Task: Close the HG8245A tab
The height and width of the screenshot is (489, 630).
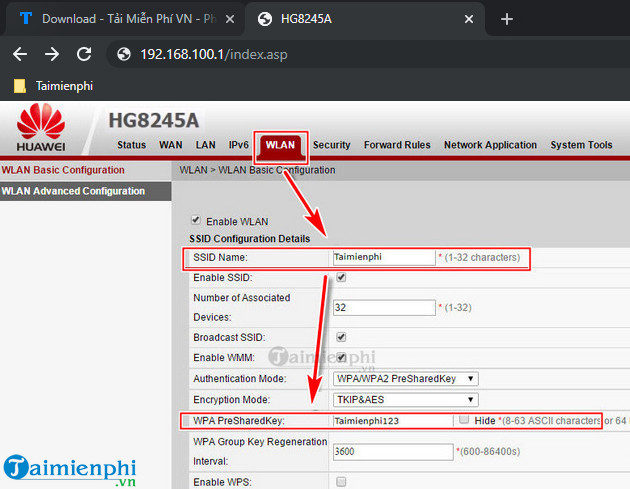Action: click(x=468, y=19)
